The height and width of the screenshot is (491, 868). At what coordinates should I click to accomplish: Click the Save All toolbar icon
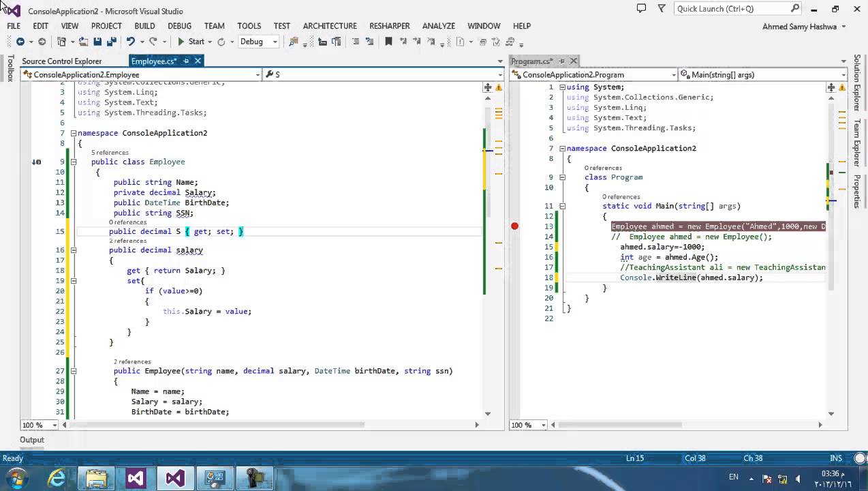point(112,42)
